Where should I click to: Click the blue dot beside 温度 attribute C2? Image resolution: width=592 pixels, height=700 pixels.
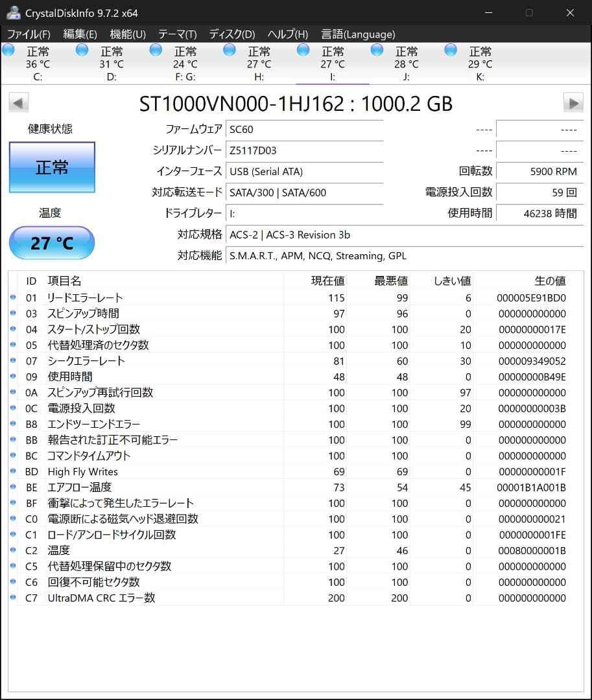tap(14, 550)
